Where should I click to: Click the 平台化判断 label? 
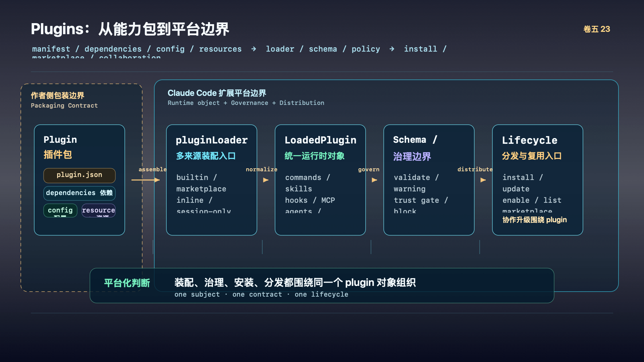click(127, 283)
